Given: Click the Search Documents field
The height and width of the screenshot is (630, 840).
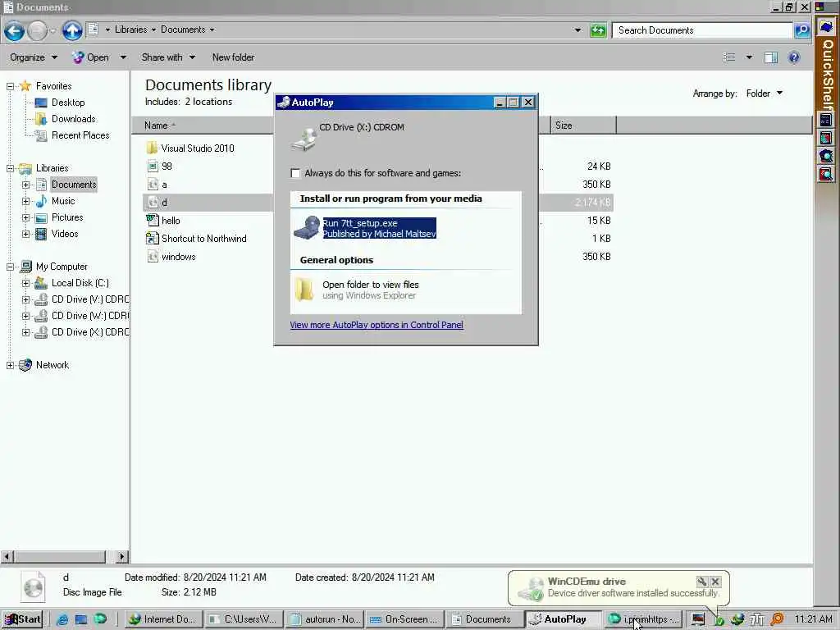Looking at the screenshot, I should pos(702,30).
